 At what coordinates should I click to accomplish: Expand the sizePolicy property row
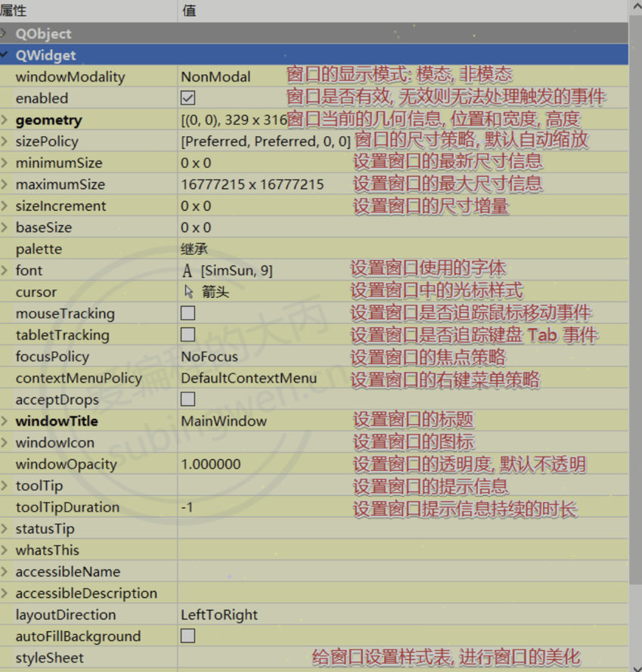(x=5, y=141)
